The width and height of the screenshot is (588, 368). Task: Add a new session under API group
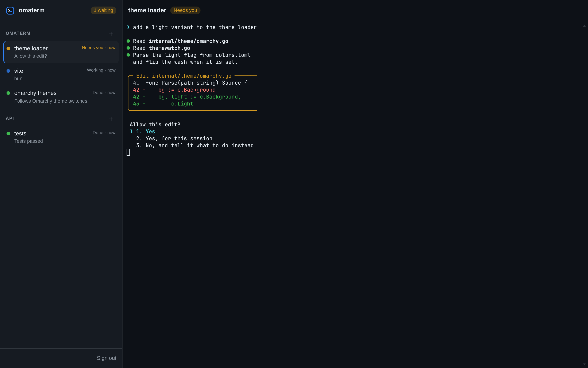tap(111, 119)
